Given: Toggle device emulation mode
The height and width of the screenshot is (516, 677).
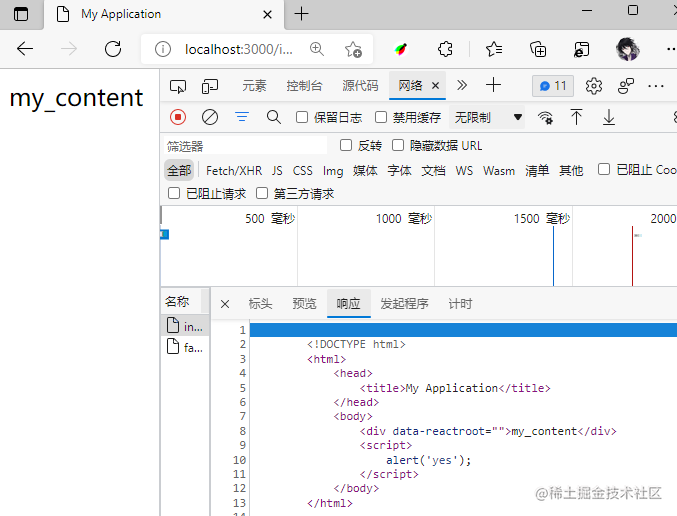Looking at the screenshot, I should click(210, 86).
